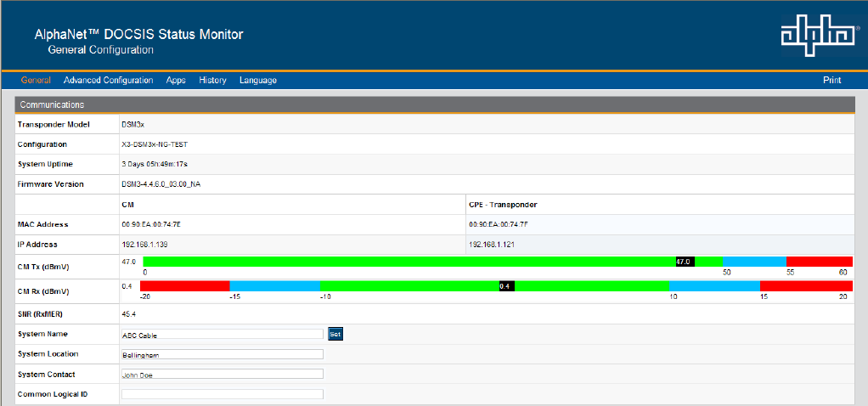Image resolution: width=868 pixels, height=406 pixels.
Task: Click the AlphaNet DOCSIS Status Monitor title
Action: coord(138,34)
